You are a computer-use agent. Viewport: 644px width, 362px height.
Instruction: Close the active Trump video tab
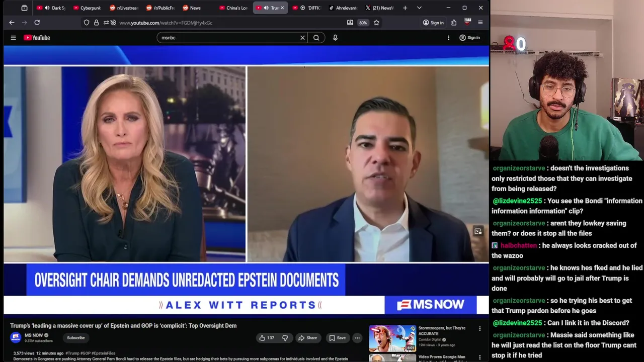282,8
